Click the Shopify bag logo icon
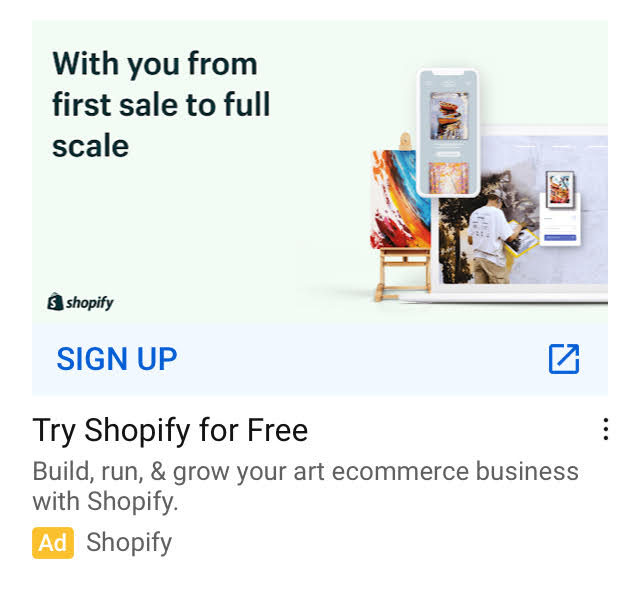The height and width of the screenshot is (599, 640). coord(56,302)
